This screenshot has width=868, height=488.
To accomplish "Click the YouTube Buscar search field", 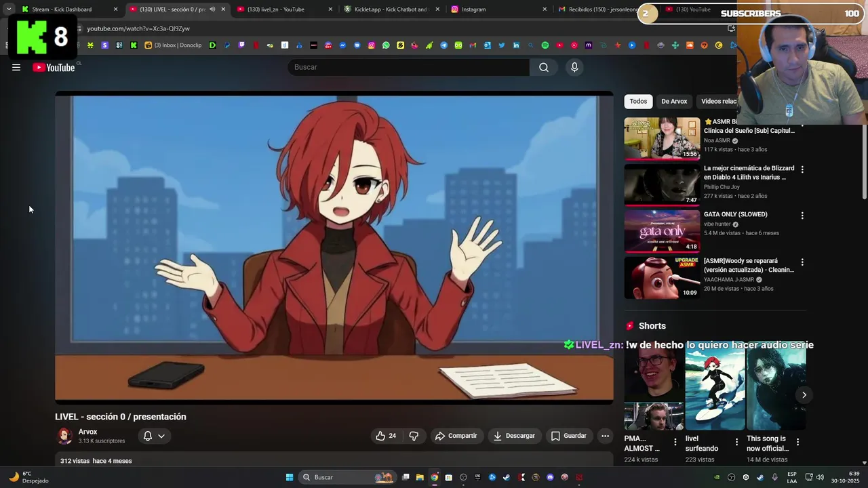I will pyautogui.click(x=408, y=67).
